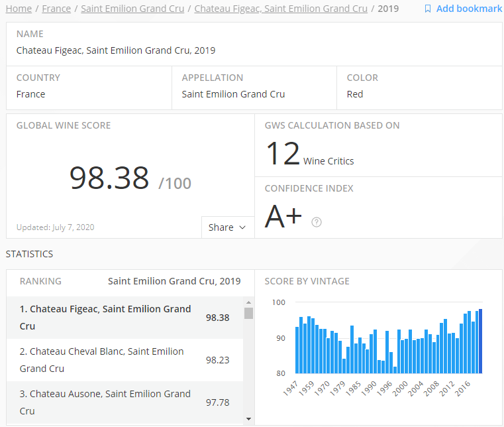
Task: Click the score 98.23 in ranking
Action: click(x=218, y=360)
